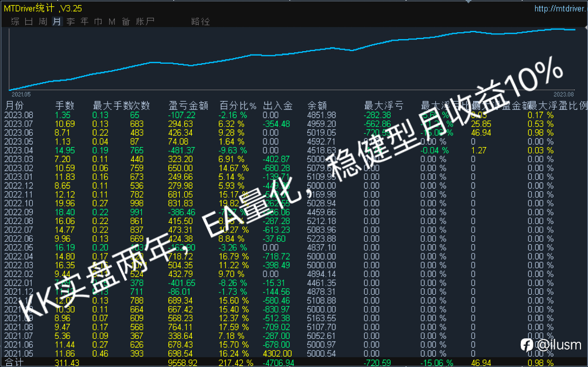Click the 0.53 % floating profit ratio
Screen dimensions: 588x367
click(540, 124)
